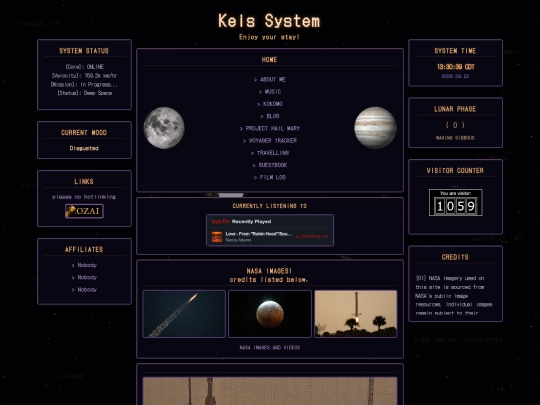
Task: Open the ABOUT ME link
Action: coord(270,80)
